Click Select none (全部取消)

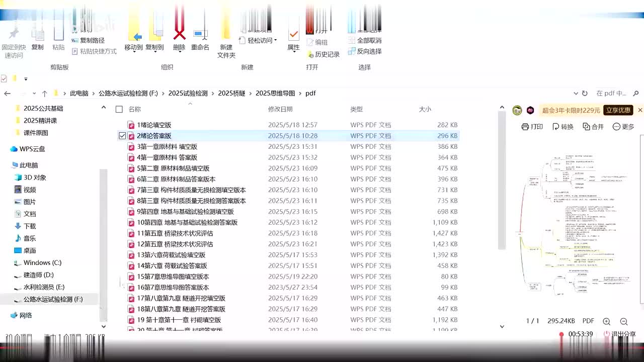[365, 40]
